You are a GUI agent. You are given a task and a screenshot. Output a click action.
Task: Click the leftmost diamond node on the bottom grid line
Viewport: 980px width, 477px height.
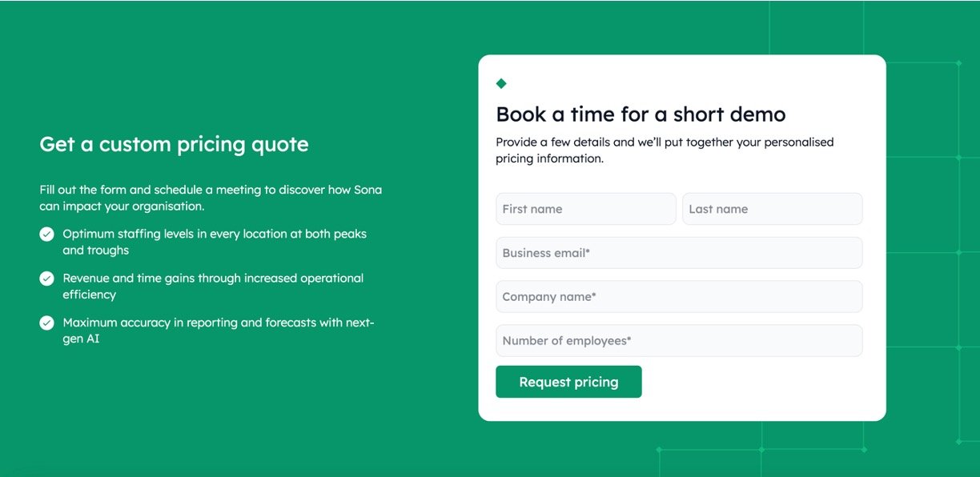[659, 450]
